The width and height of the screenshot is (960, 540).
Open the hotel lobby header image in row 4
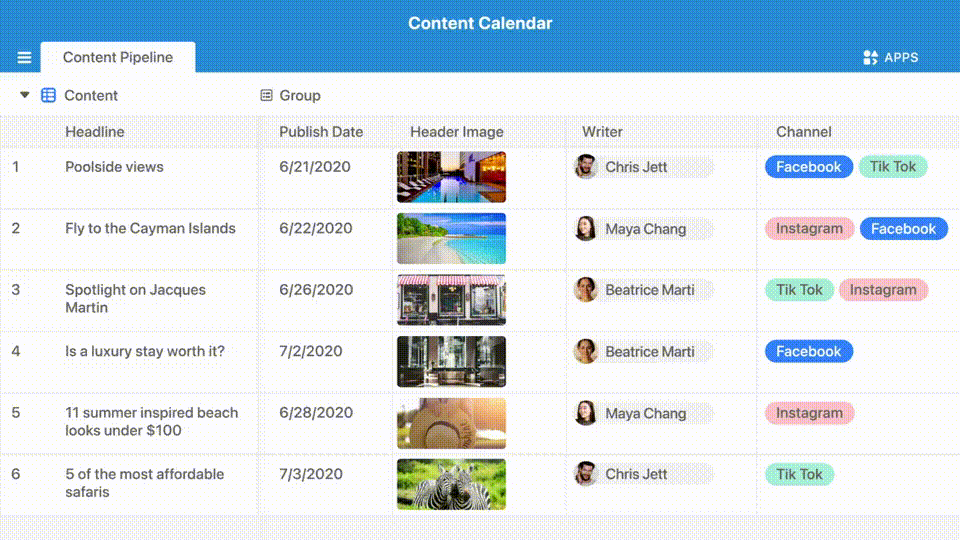click(451, 361)
